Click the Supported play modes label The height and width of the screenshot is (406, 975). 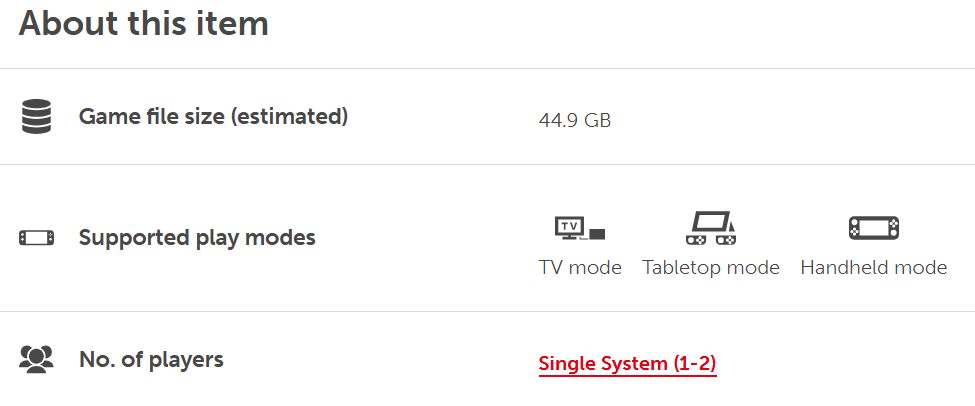(197, 238)
